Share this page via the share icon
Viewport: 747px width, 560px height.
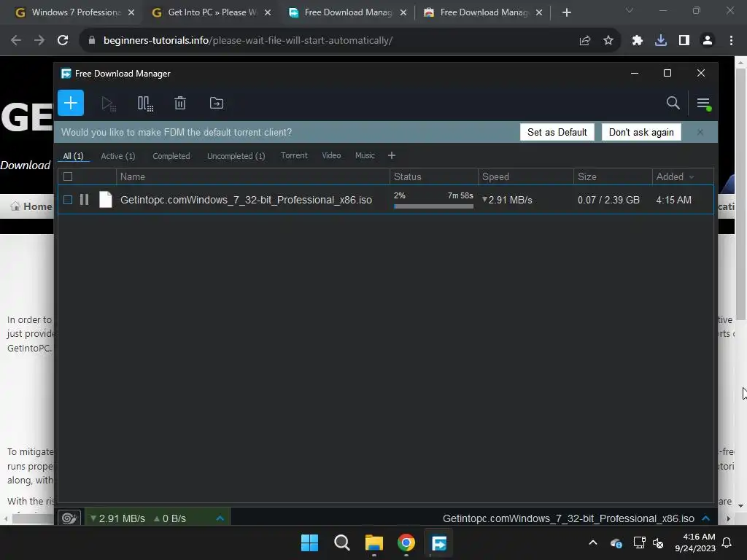(585, 41)
